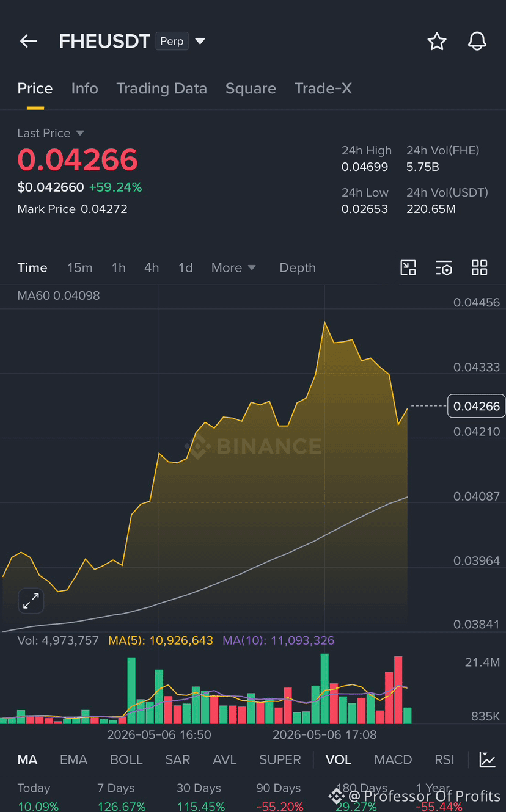This screenshot has height=812, width=506.
Task: Select the VOL sub-indicator
Action: tap(338, 759)
